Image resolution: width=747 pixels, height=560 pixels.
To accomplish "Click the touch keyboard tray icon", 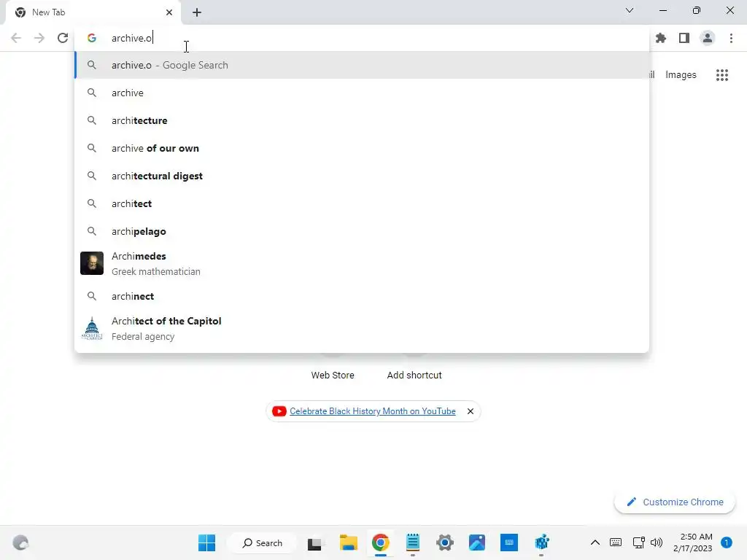I will pyautogui.click(x=616, y=542).
